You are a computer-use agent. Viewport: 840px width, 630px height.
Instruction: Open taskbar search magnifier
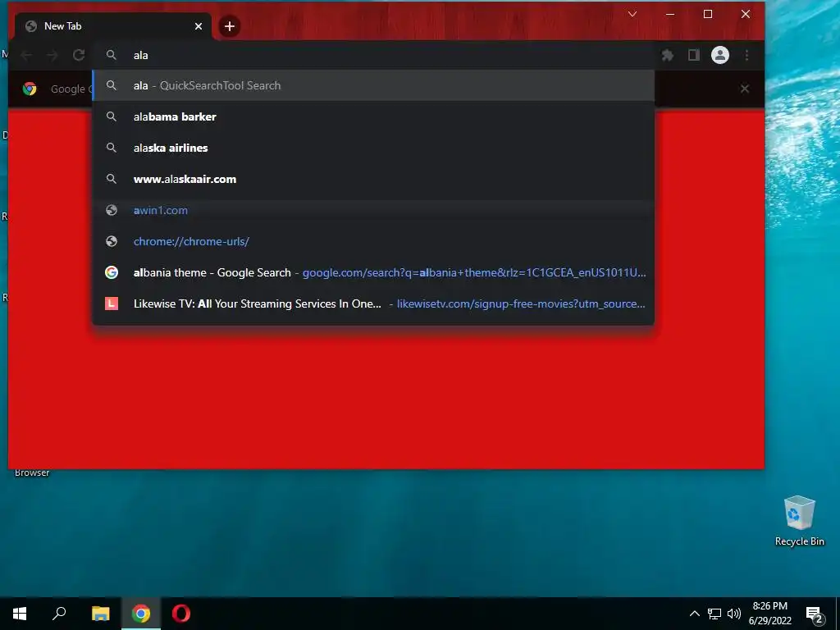point(59,614)
